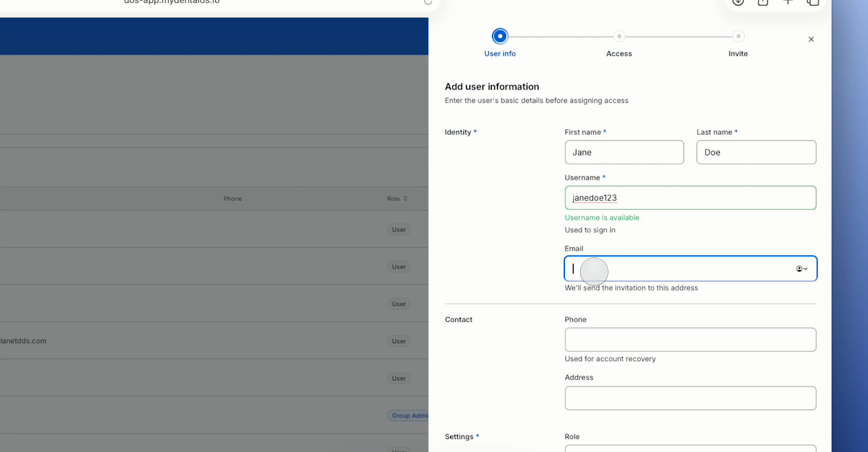
Task: Click the 'Username is available' message
Action: click(602, 218)
